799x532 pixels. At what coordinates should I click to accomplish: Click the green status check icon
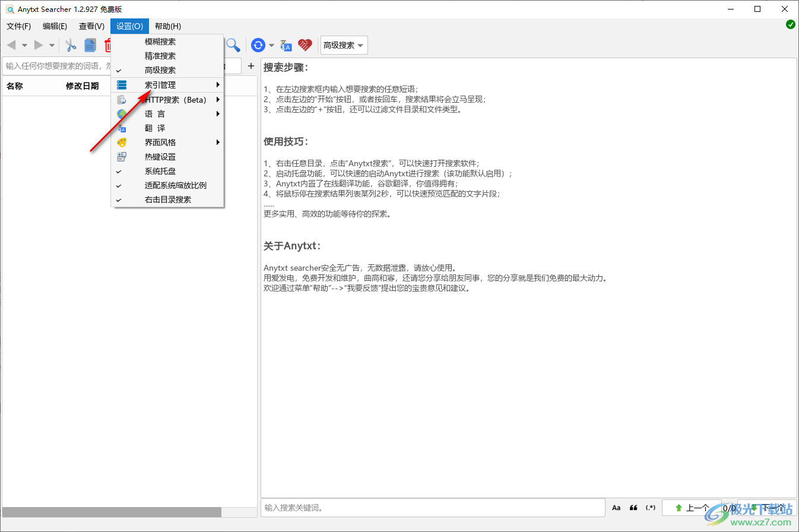pyautogui.click(x=791, y=24)
